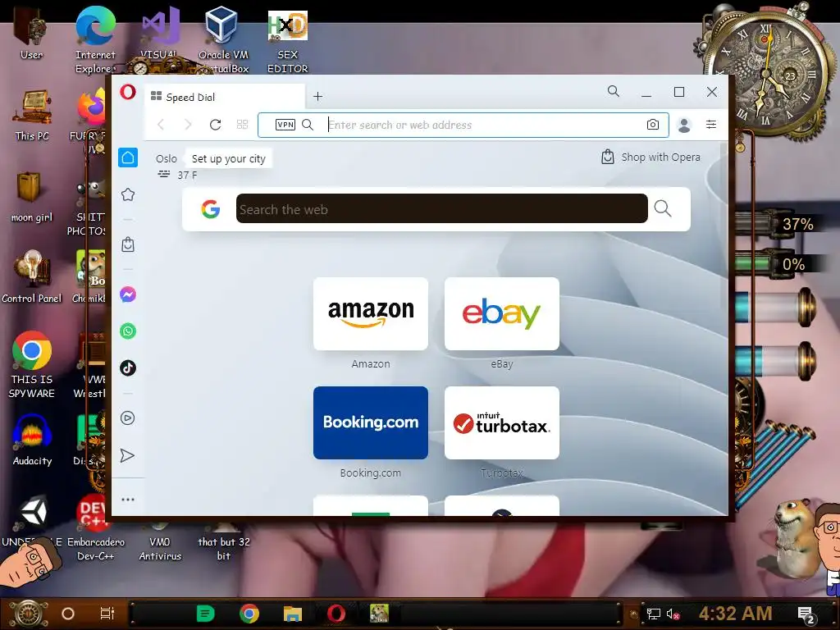
Task: Open the eBay speed dial tile
Action: (502, 314)
